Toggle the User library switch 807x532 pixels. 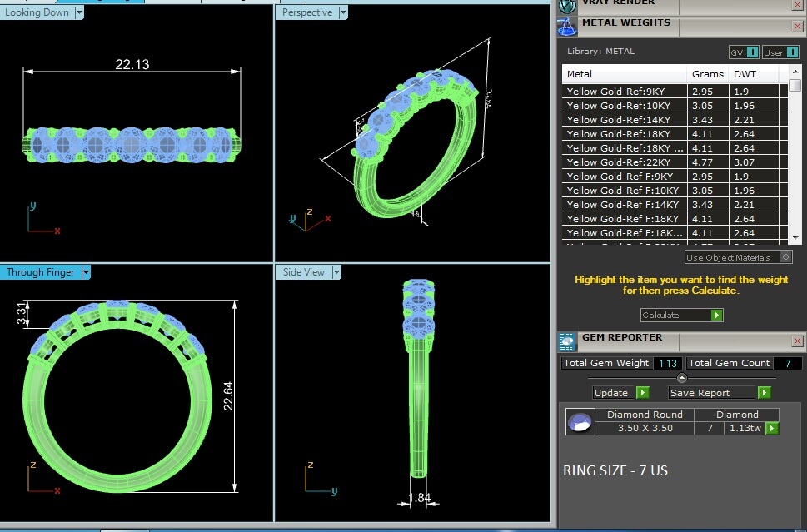(x=791, y=52)
